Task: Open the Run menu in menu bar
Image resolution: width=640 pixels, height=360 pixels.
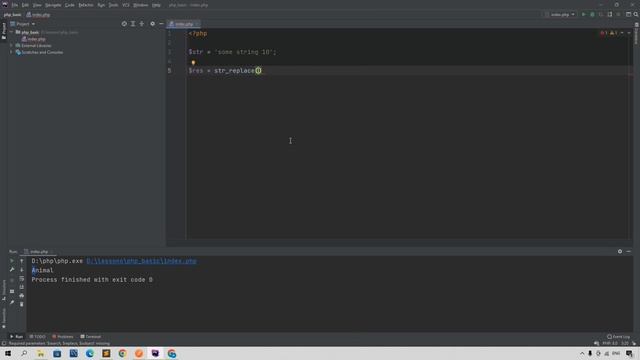Action: tap(101, 5)
